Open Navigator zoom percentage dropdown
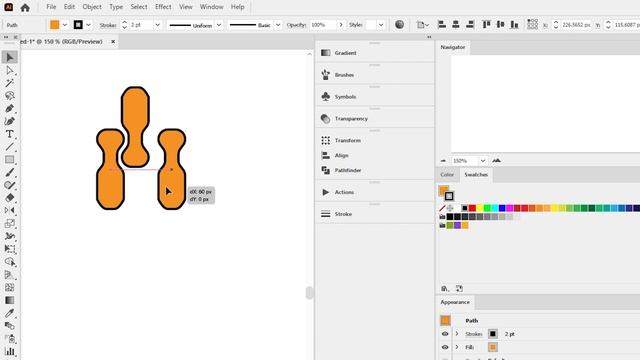 tap(483, 161)
